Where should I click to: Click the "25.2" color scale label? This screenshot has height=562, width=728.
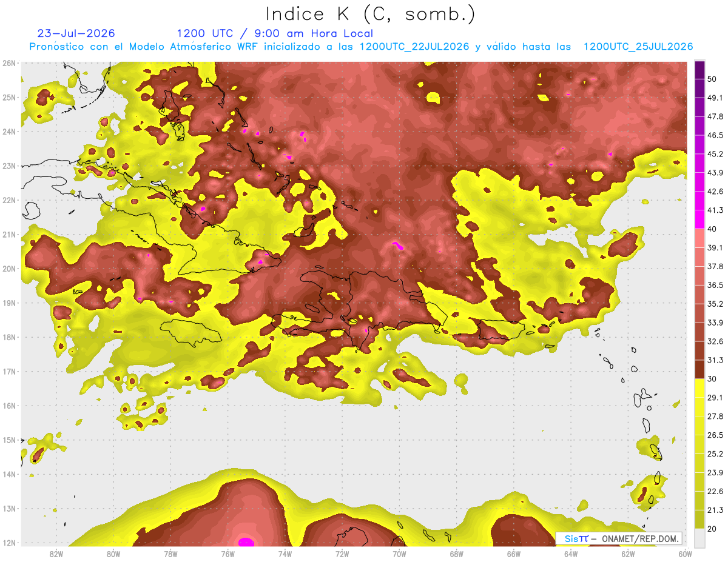pyautogui.click(x=715, y=454)
